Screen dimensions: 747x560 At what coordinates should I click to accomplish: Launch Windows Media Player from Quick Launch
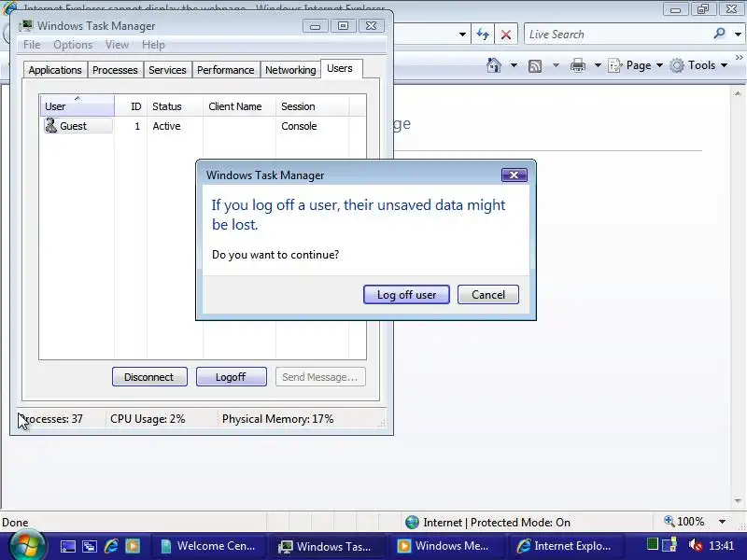tap(133, 546)
